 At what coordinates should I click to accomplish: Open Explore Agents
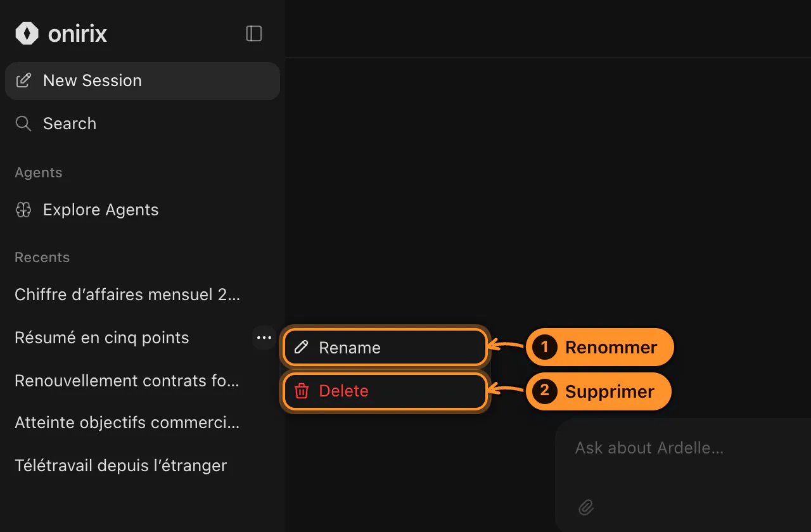click(x=143, y=210)
